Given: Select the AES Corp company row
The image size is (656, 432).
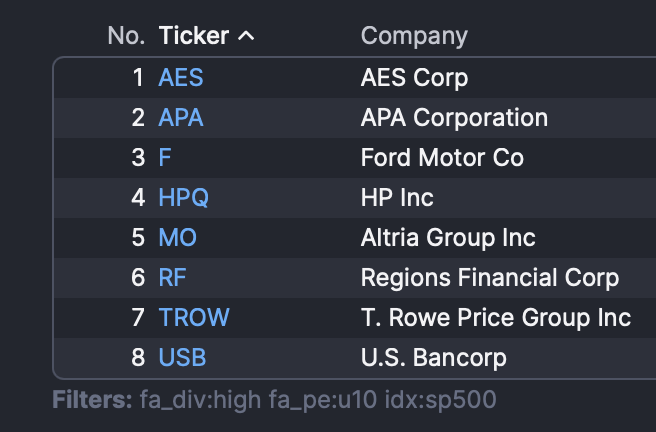Looking at the screenshot, I should pos(414,77).
